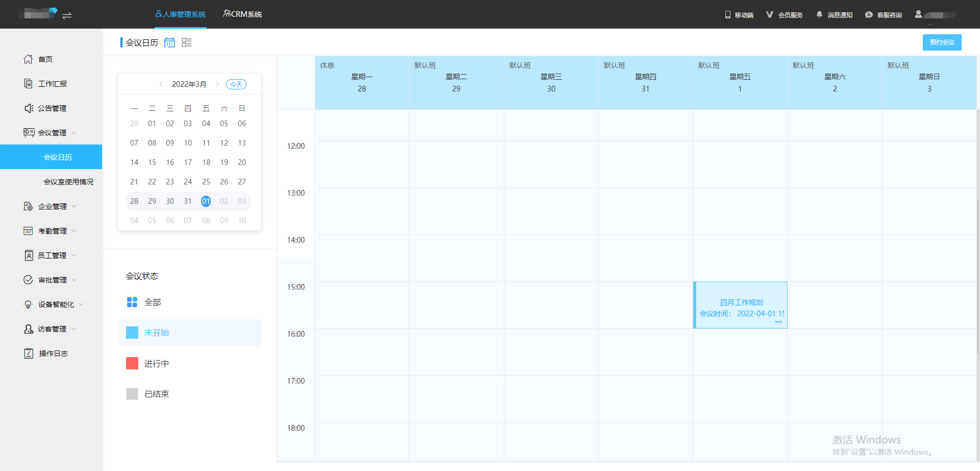The height and width of the screenshot is (471, 980).
Task: Open 会议室使用情况 menu item
Action: (68, 182)
